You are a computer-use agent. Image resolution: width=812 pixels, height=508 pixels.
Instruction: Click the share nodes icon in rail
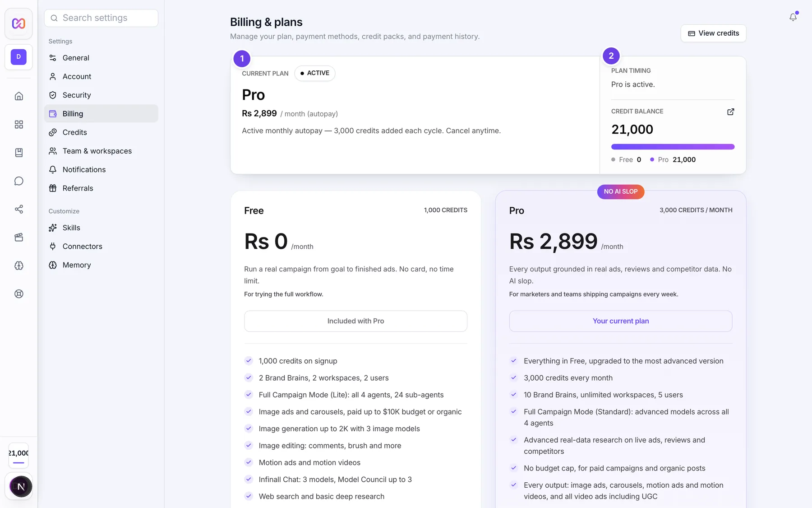click(x=18, y=209)
